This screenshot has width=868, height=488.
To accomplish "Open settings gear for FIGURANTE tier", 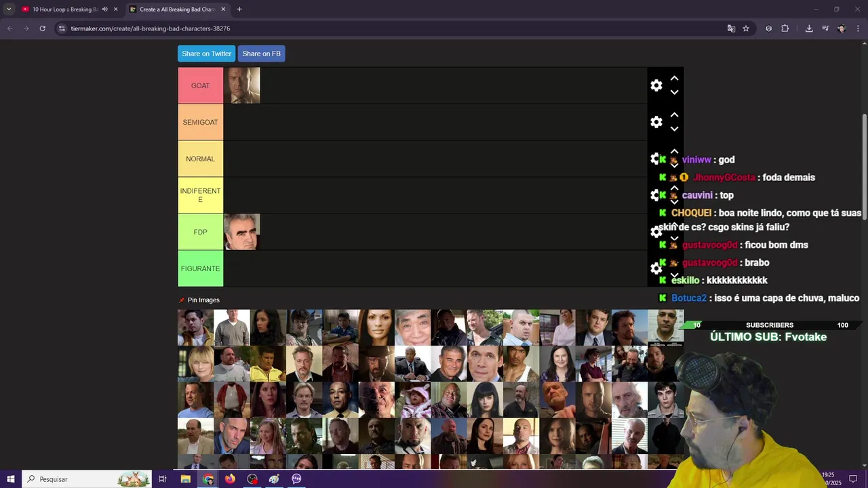I will click(x=656, y=268).
